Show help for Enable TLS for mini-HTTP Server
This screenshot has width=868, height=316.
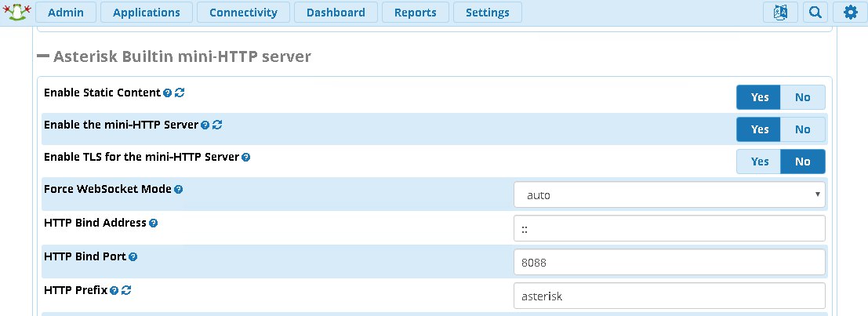[246, 157]
